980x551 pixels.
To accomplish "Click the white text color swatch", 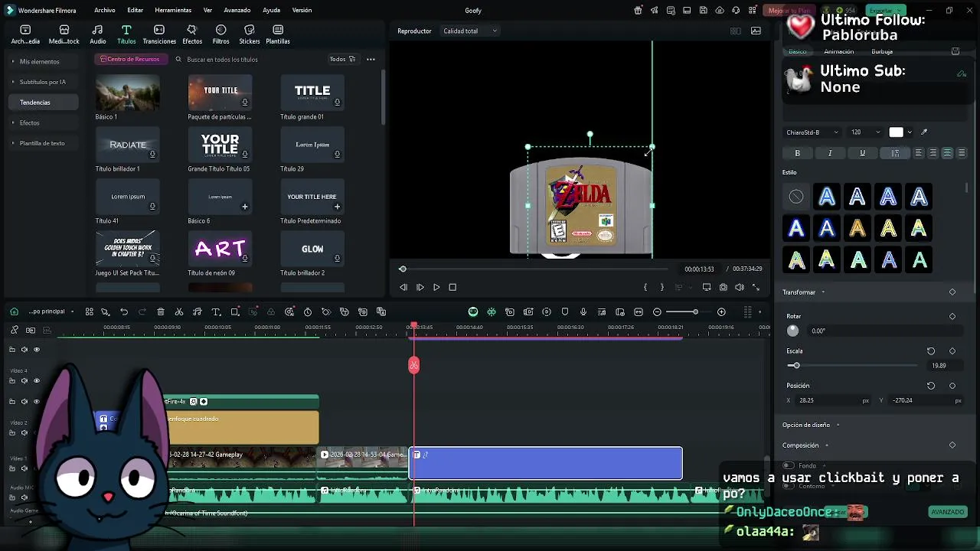I will tap(896, 132).
